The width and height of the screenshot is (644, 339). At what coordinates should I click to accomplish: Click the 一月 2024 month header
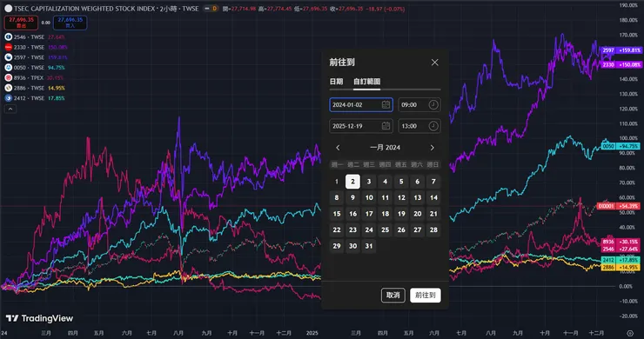click(385, 148)
